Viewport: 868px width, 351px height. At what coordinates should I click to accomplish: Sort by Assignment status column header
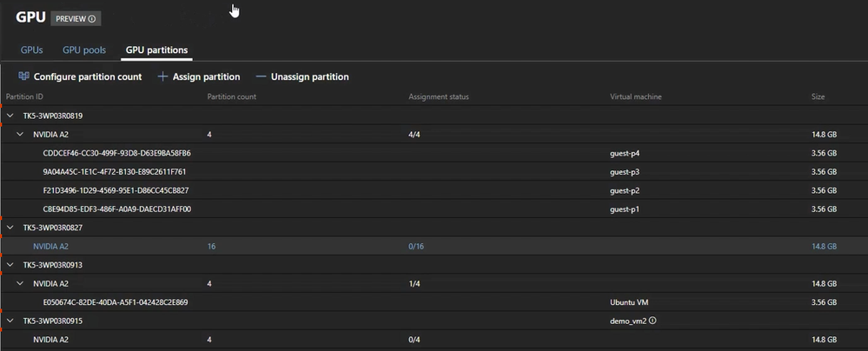439,97
